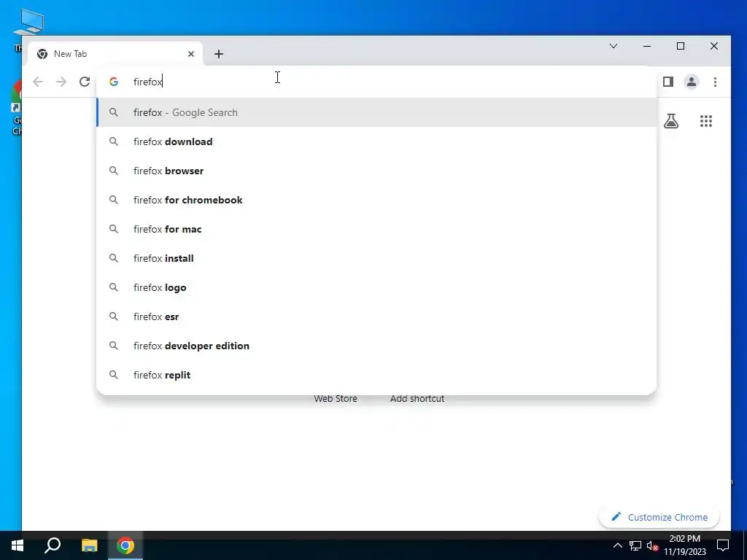Minimize the Chrome window
The width and height of the screenshot is (747, 560).
647,46
